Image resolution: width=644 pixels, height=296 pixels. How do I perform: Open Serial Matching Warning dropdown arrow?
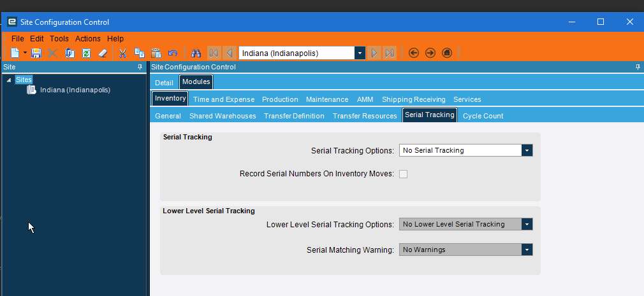tap(527, 250)
